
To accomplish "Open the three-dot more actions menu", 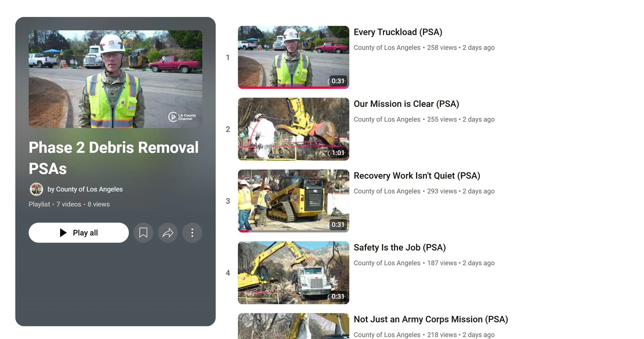I will pos(192,233).
